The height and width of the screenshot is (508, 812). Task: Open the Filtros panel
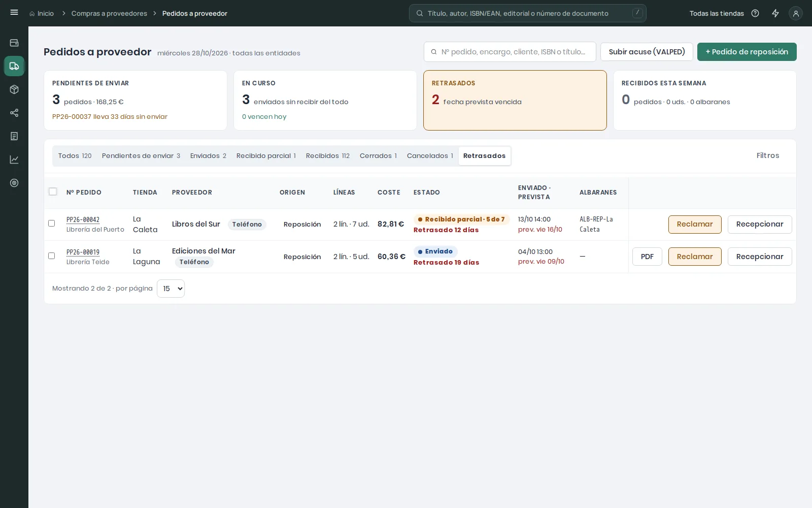click(x=768, y=155)
